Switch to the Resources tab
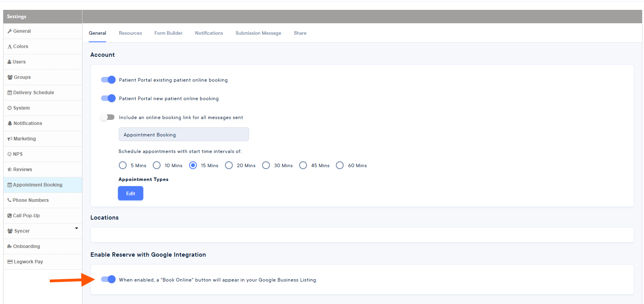This screenshot has height=304, width=644. coord(130,33)
